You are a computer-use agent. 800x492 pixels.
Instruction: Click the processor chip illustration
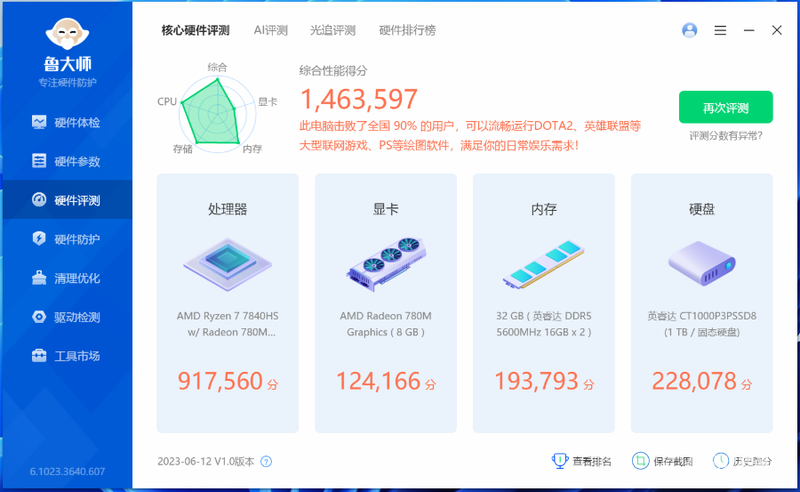228,264
